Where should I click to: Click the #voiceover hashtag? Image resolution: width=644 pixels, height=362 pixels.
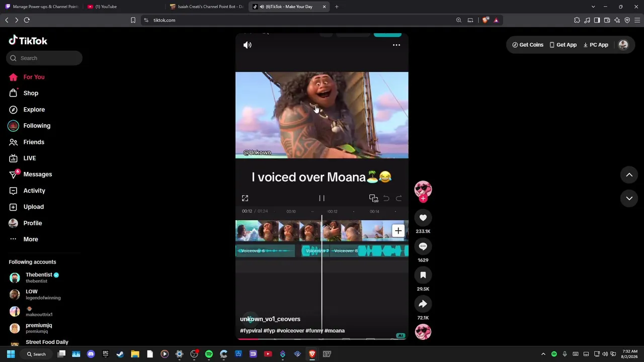290,331
